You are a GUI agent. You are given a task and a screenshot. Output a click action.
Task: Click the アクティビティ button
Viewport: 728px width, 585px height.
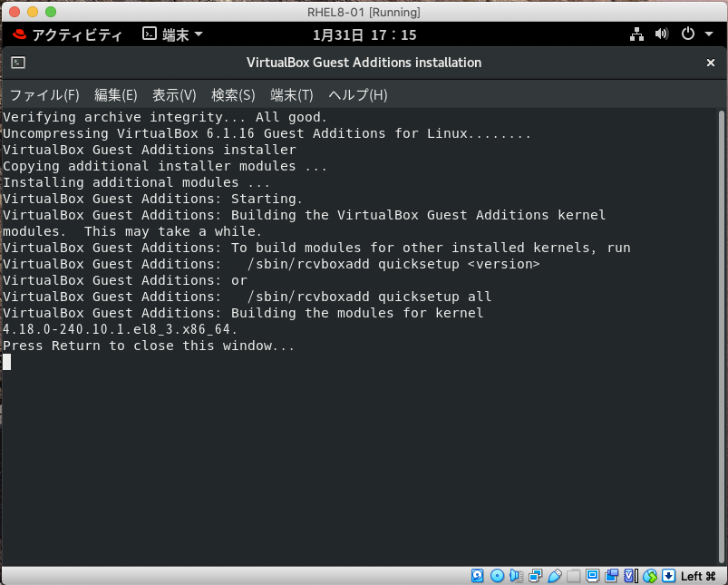[x=69, y=34]
